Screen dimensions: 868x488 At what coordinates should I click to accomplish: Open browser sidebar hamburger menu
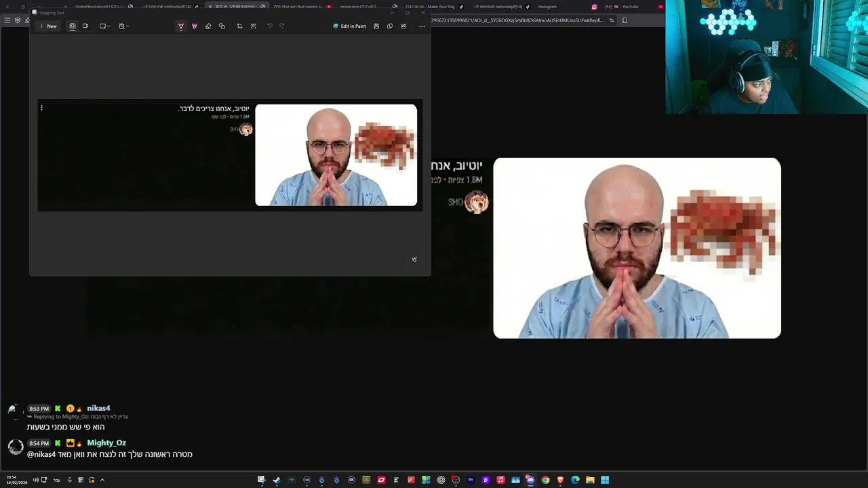(7, 20)
